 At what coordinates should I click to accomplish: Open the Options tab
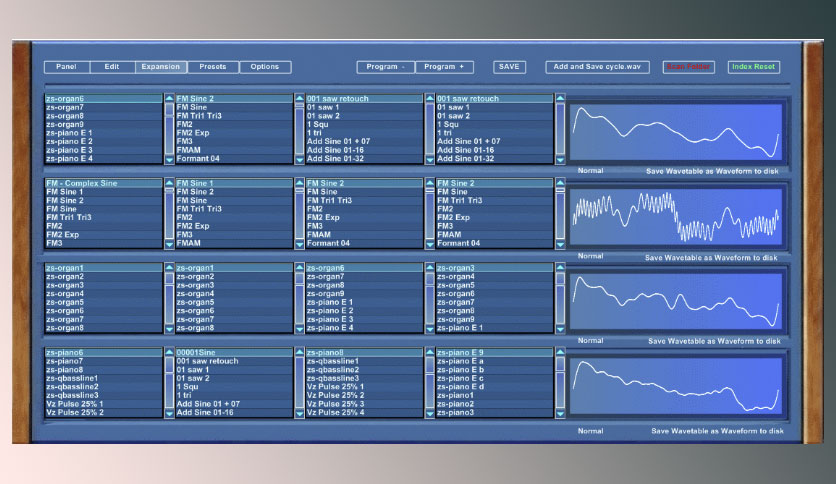tap(265, 67)
